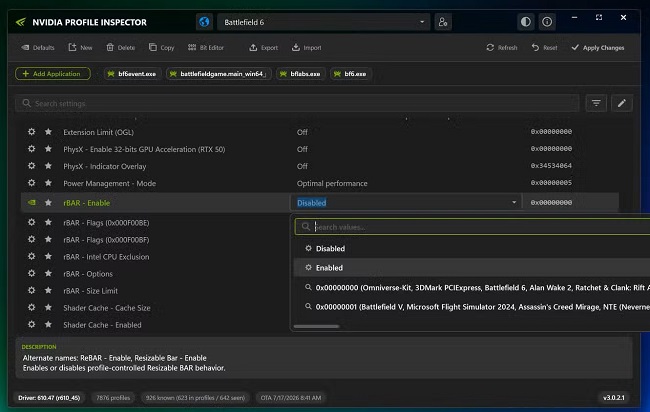This screenshot has width=650, height=412.
Task: Focus the Search values field in dropdown
Action: [472, 227]
